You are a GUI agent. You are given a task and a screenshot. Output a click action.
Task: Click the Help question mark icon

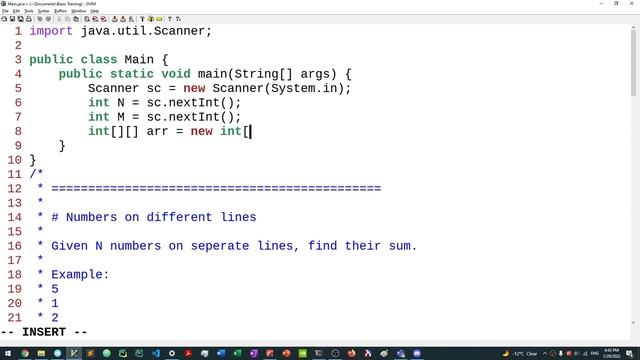pyautogui.click(x=170, y=19)
